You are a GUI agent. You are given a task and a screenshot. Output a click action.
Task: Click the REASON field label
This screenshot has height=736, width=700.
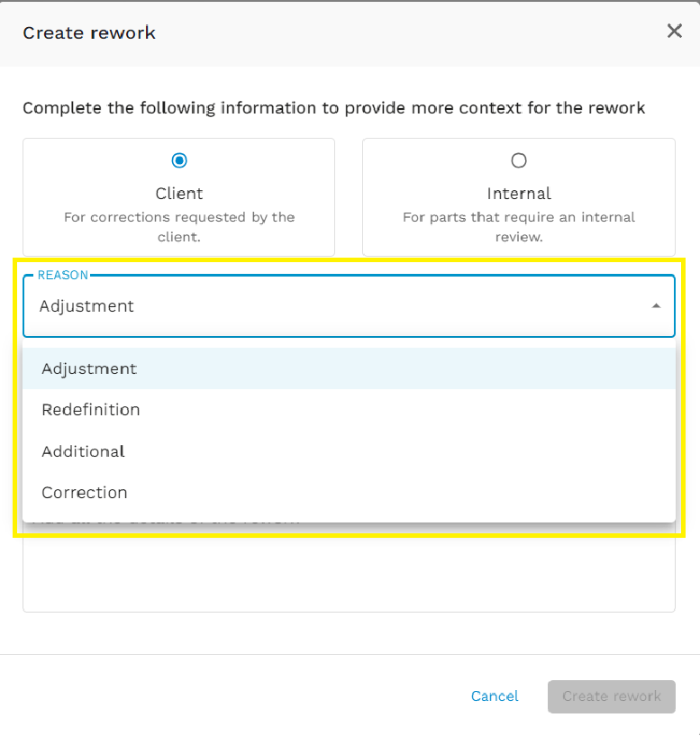[62, 275]
